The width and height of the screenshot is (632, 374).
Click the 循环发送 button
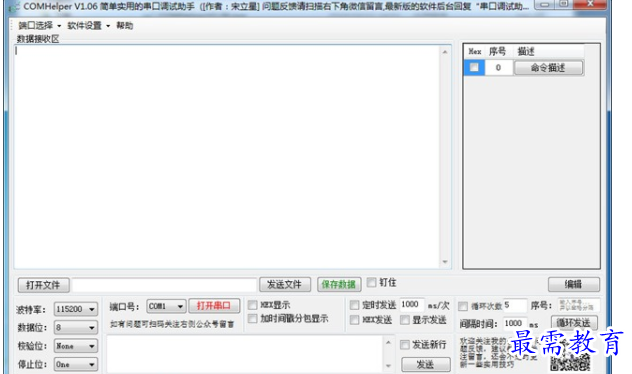click(574, 323)
